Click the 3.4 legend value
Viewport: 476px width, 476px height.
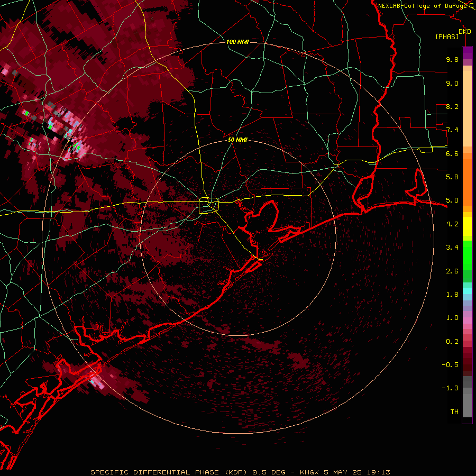[x=452, y=248]
